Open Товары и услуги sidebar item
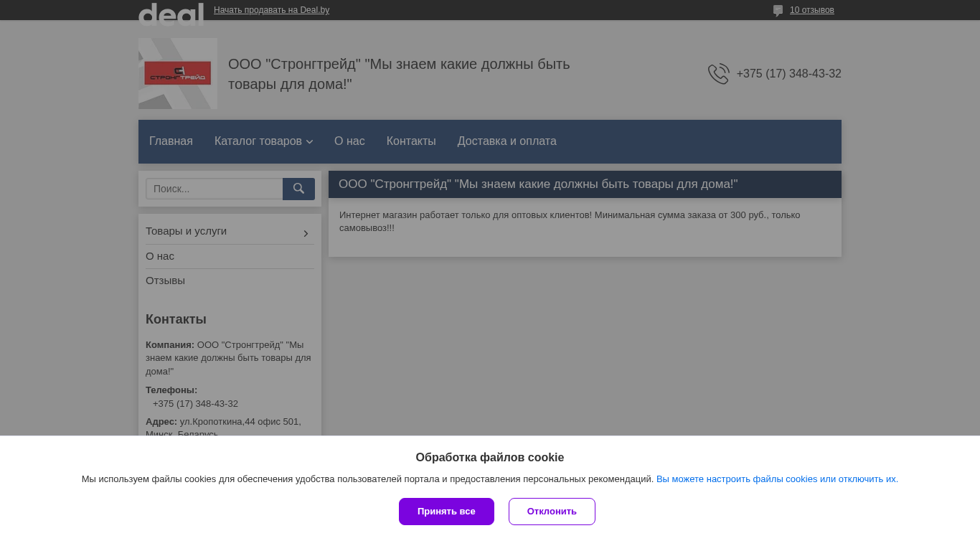980x551 pixels. point(186,231)
